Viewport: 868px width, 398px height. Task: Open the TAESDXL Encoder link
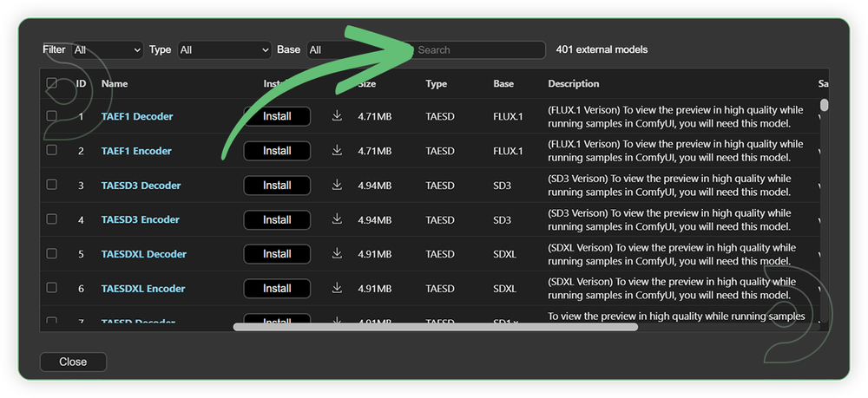tap(143, 288)
